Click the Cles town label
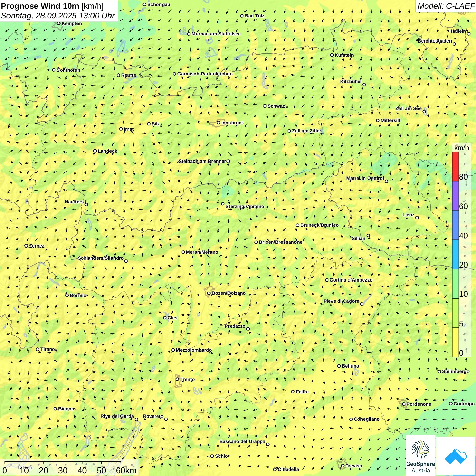Viewport: 476px width, 476px height. tap(172, 318)
